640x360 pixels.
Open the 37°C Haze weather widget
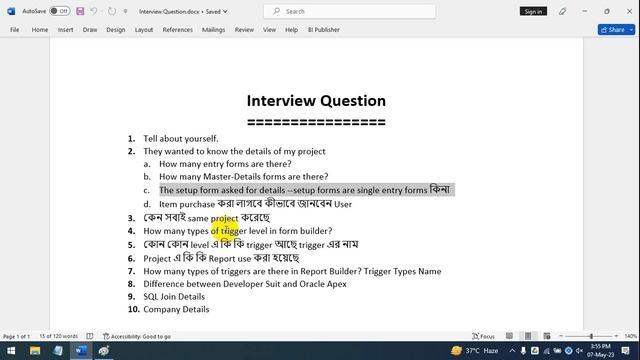tap(475, 351)
